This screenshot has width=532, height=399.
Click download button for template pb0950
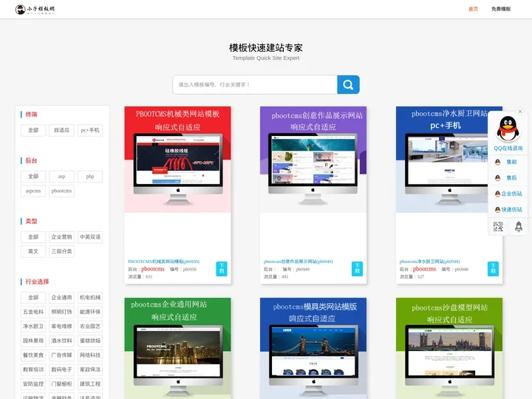(x=222, y=269)
